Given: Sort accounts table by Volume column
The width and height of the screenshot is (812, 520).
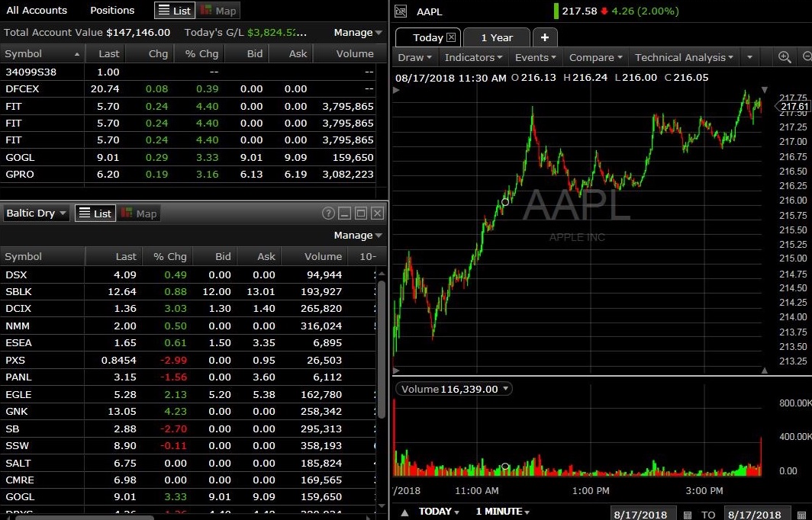Looking at the screenshot, I should (x=350, y=54).
